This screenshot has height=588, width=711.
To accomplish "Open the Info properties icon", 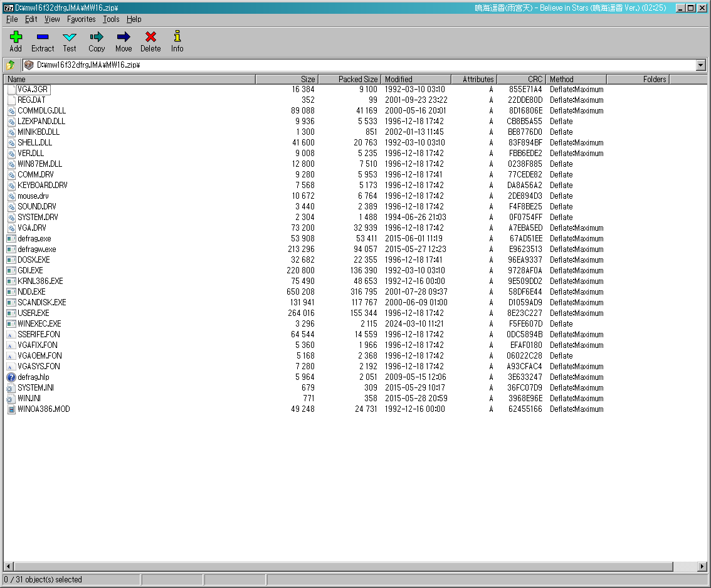I will click(x=177, y=38).
